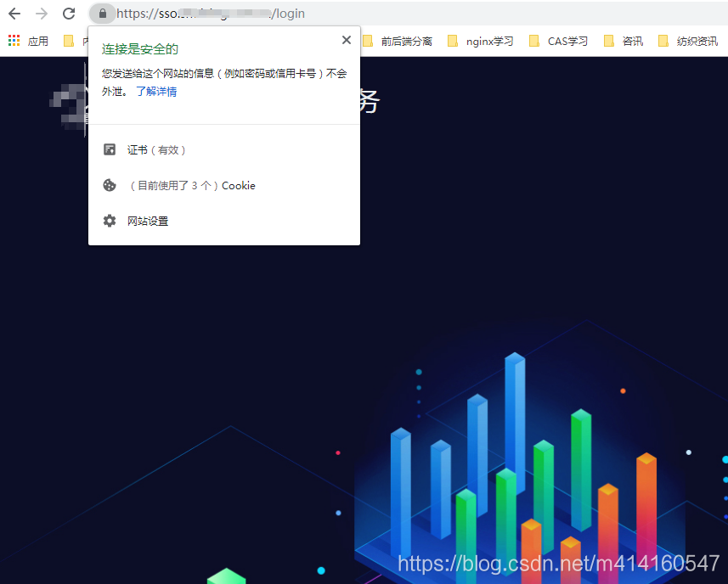Open the nginx学习 bookmark folder
The height and width of the screenshot is (584, 728).
(481, 42)
